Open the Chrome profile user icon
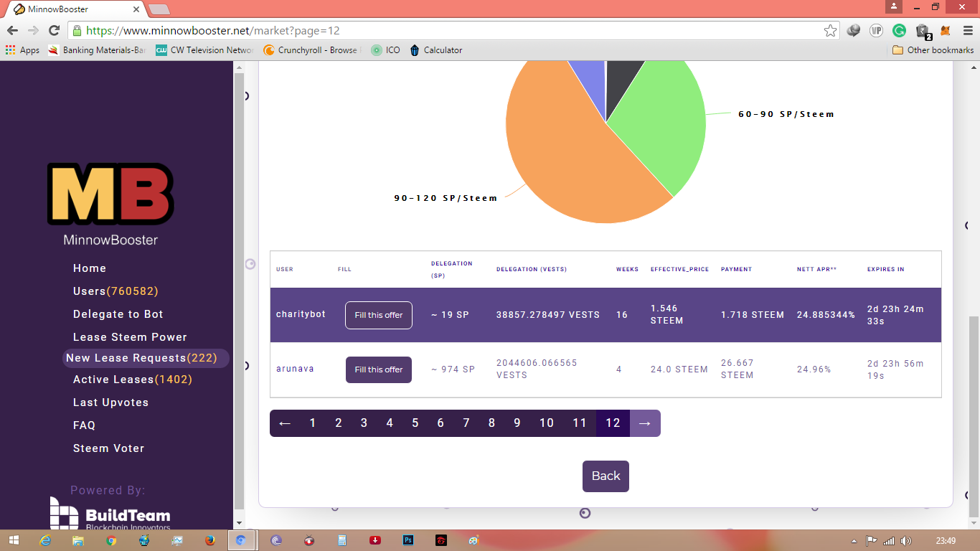 click(x=894, y=6)
